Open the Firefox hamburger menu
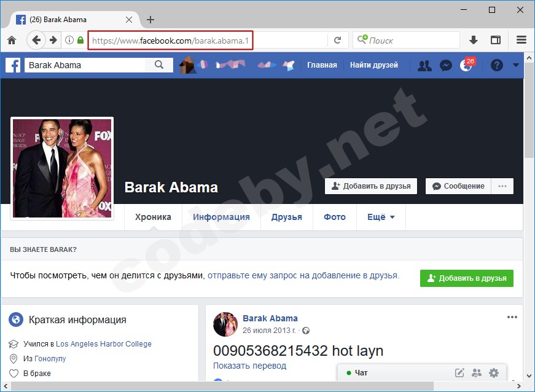This screenshot has height=392, width=535. point(521,41)
